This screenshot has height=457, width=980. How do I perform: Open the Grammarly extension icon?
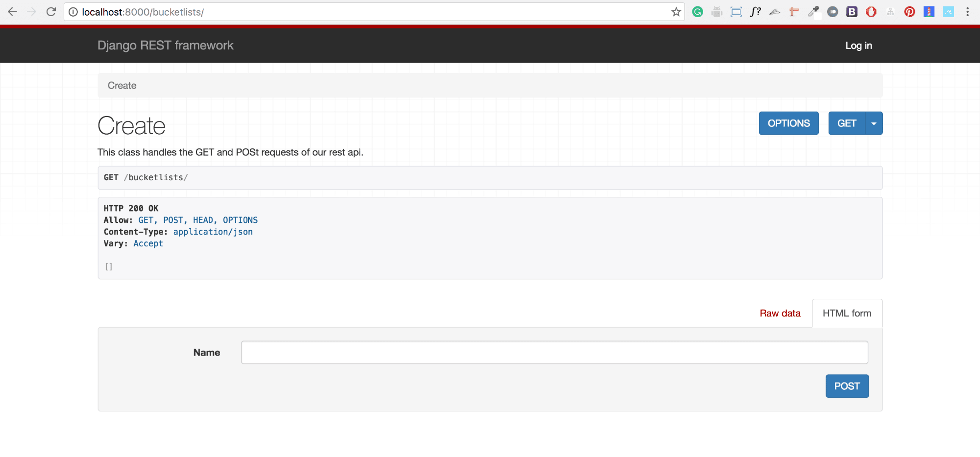pos(698,12)
